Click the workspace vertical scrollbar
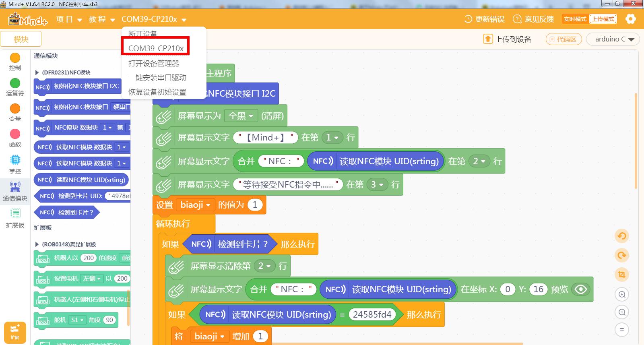This screenshot has height=345, width=644. pos(636,141)
